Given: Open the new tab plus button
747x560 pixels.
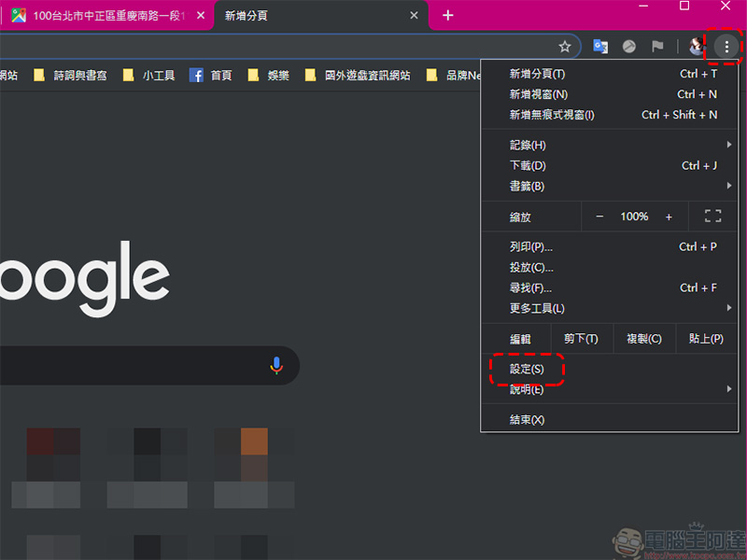Looking at the screenshot, I should [448, 15].
